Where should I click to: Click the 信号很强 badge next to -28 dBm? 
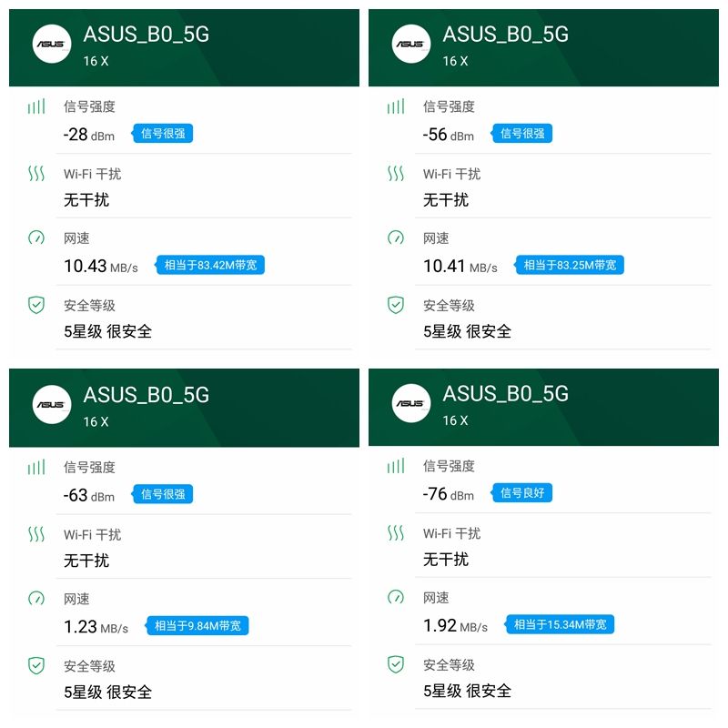click(162, 134)
